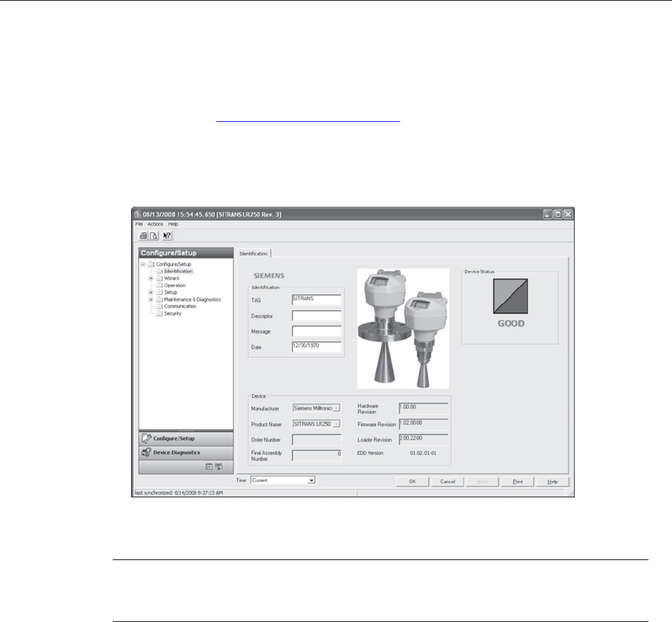Click the Descriptor input field
Image resolution: width=672 pixels, height=622 pixels.
point(317,316)
